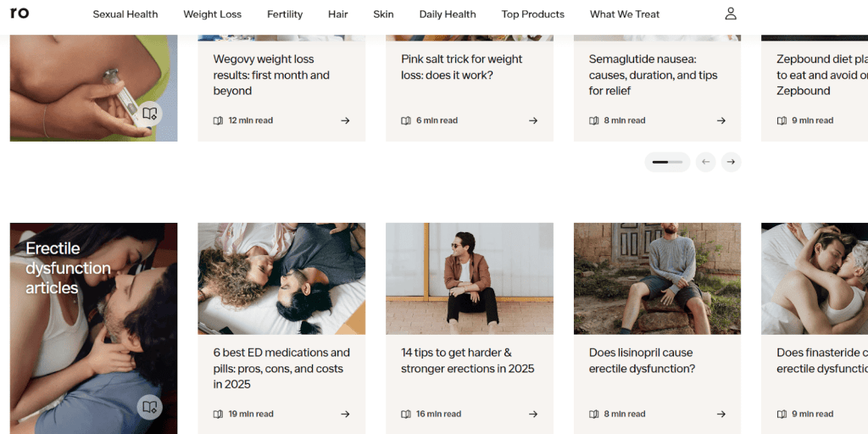Click man sitting on bench thumbnail
Image resolution: width=868 pixels, height=434 pixels.
tap(469, 278)
